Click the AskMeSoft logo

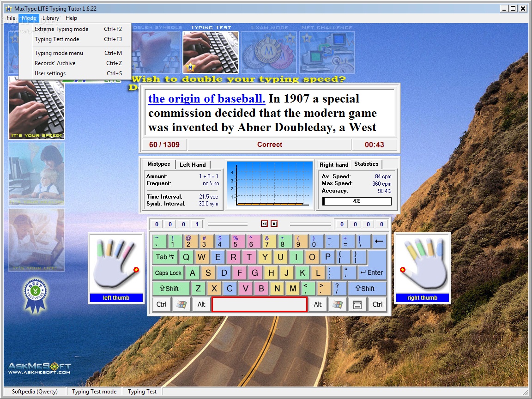click(x=39, y=368)
